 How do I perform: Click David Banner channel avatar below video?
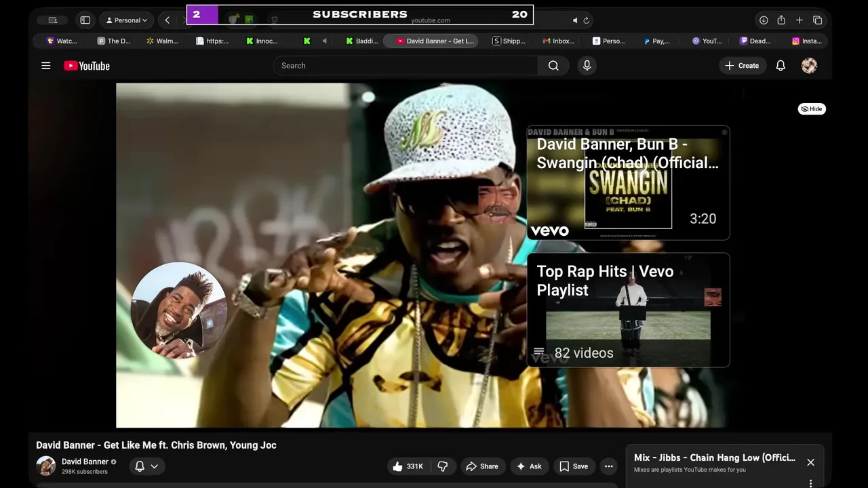46,466
